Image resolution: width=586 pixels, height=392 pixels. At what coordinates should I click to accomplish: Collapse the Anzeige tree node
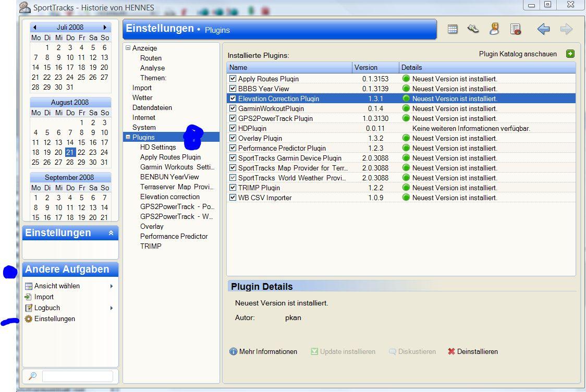pos(128,48)
